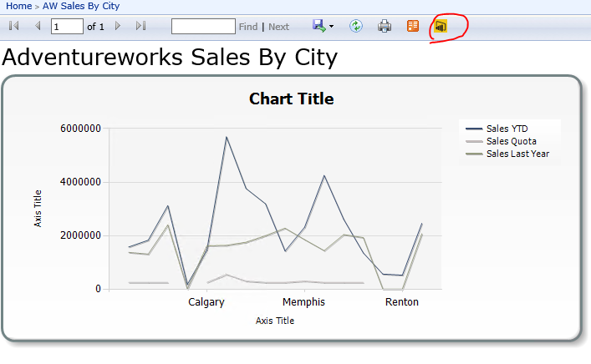Screen dimensions: 591x364
Task: Print the report using printer icon
Action: pos(385,27)
